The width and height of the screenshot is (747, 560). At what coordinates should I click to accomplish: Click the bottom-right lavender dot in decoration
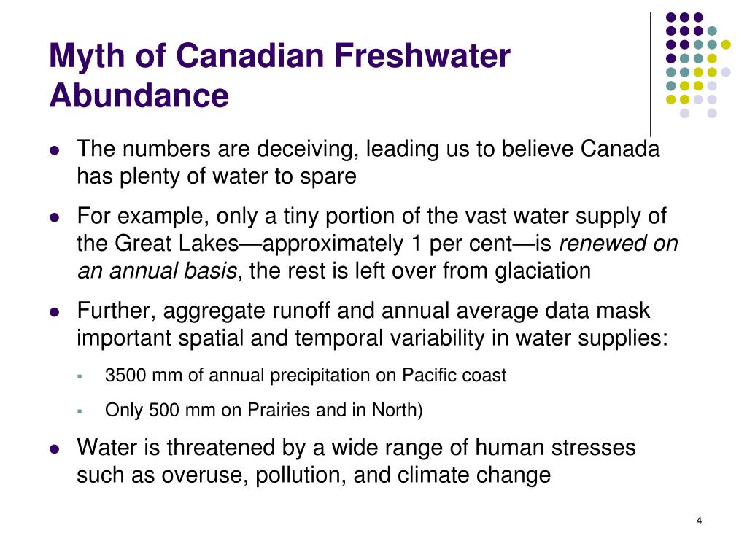[712, 113]
